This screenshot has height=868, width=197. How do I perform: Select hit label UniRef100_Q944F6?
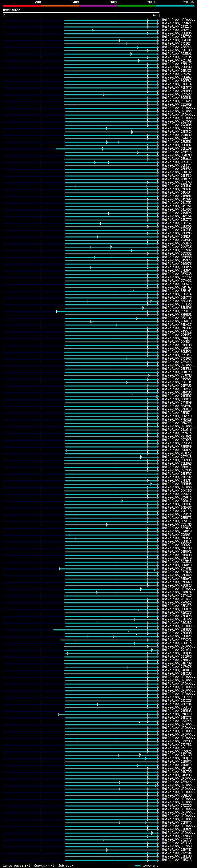tap(177, 139)
